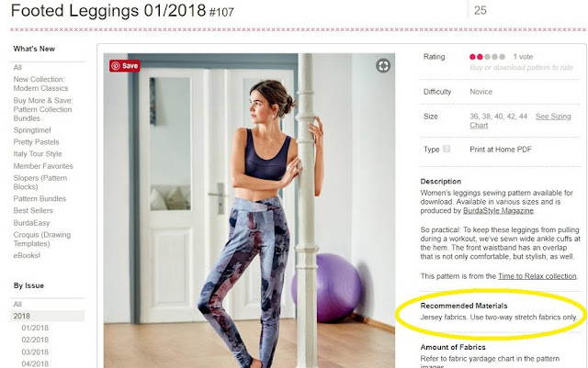Image resolution: width=588 pixels, height=368 pixels.
Task: Open Croquis (Drawing Templates) section
Action: pyautogui.click(x=41, y=240)
